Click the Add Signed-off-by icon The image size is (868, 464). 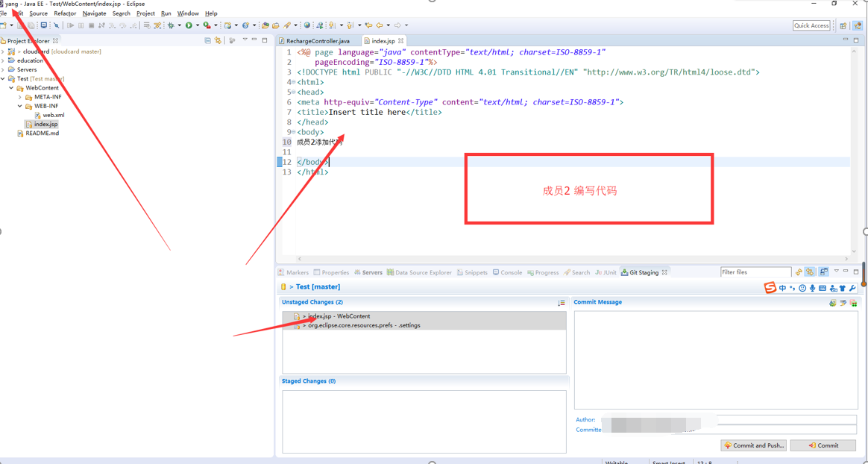click(x=843, y=303)
